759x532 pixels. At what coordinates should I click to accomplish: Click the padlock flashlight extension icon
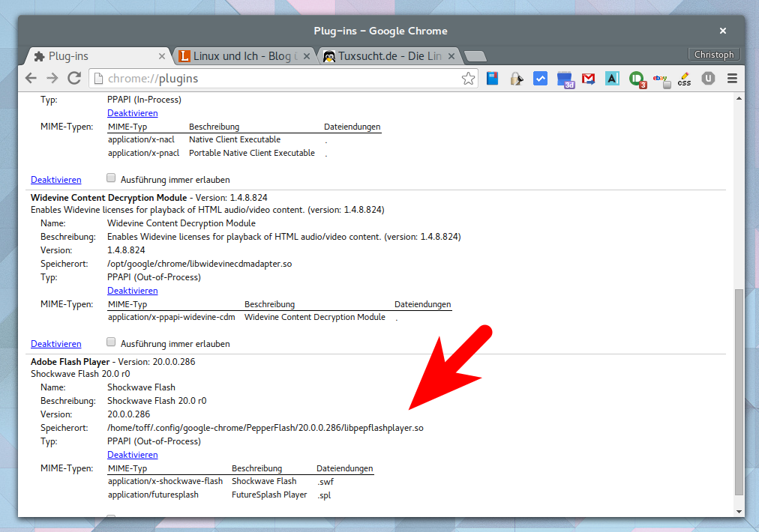(x=516, y=79)
